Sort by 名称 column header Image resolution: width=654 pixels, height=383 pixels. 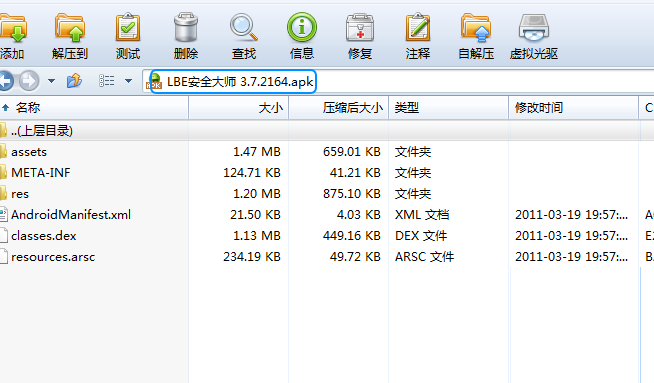(x=94, y=108)
